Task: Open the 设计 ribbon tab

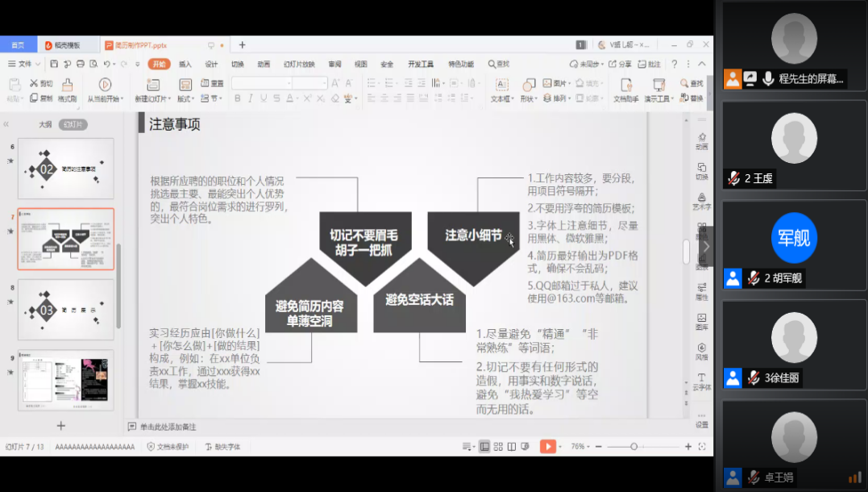Action: [x=211, y=64]
